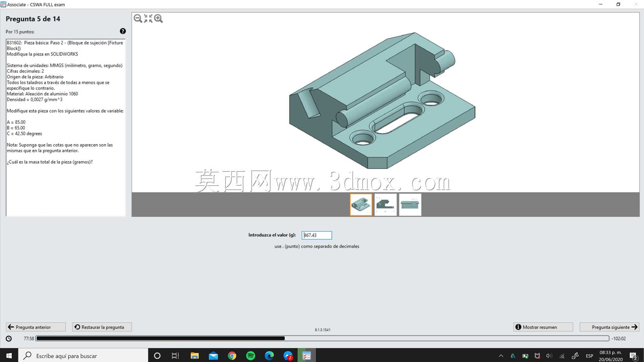The height and width of the screenshot is (362, 644).
Task: Click 'Sistema de unidades: MMGS' line
Action: click(65, 66)
